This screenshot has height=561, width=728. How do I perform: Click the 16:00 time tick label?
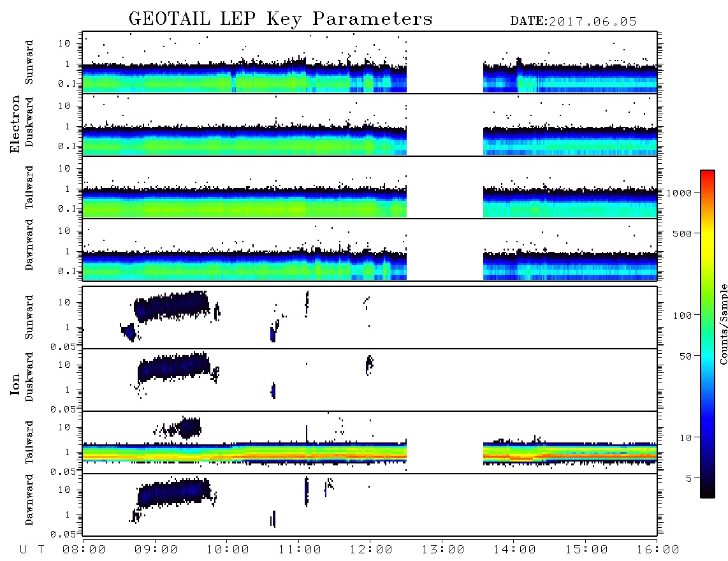(658, 550)
